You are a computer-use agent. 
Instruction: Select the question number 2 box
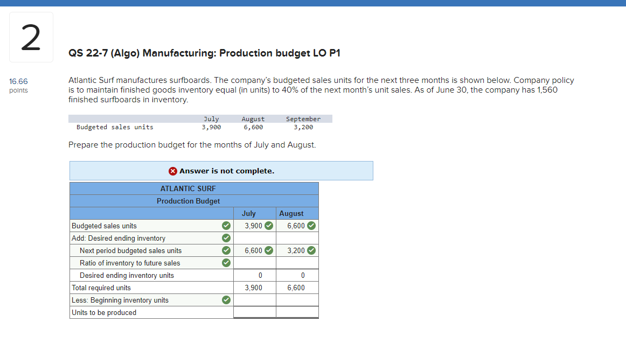[31, 37]
